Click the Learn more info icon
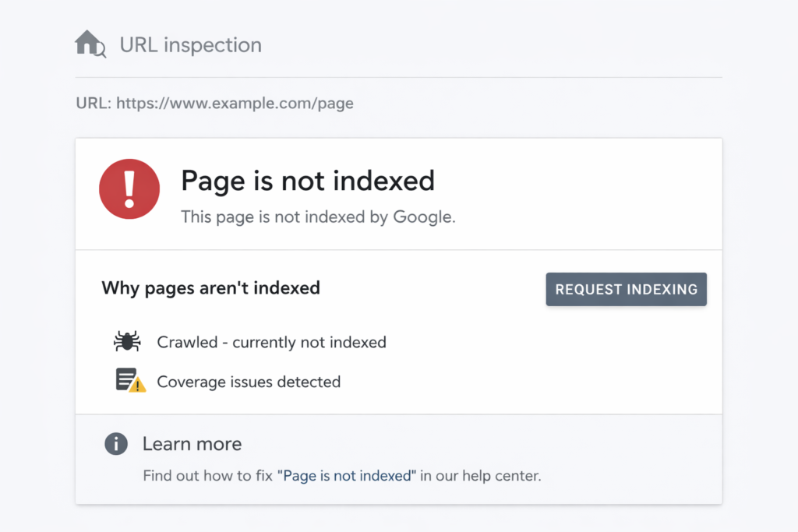The image size is (798, 532). click(x=116, y=444)
